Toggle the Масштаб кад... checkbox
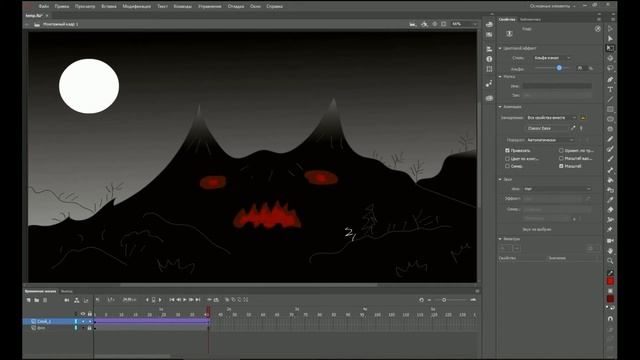The width and height of the screenshot is (640, 360). click(x=561, y=158)
